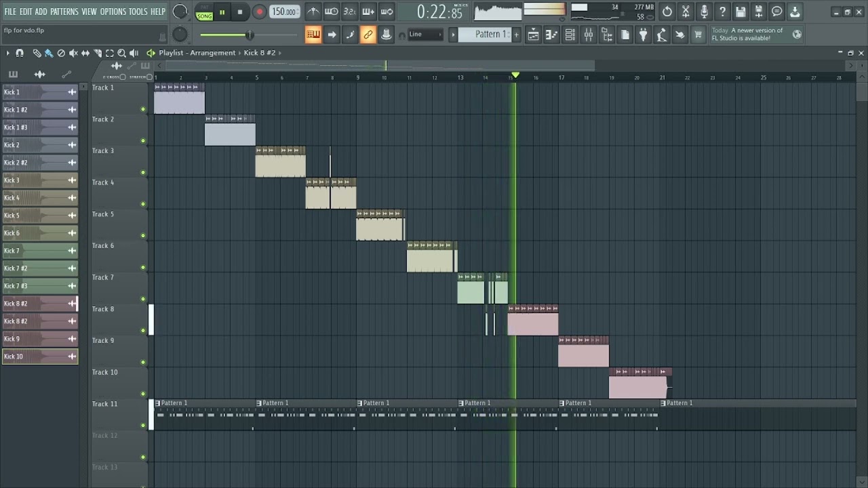Screen dimensions: 868x488
Task: Select the slip tool in playlist
Action: (85, 53)
